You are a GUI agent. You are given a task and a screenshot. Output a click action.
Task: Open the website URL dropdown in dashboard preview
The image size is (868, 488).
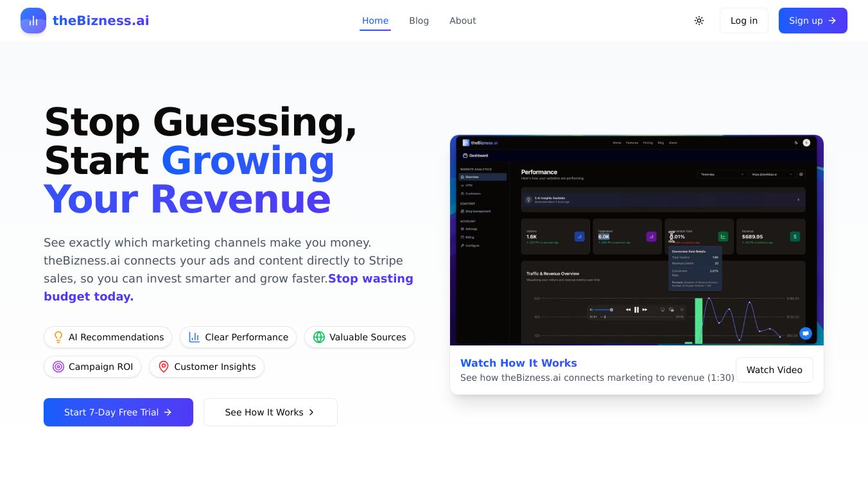point(772,174)
